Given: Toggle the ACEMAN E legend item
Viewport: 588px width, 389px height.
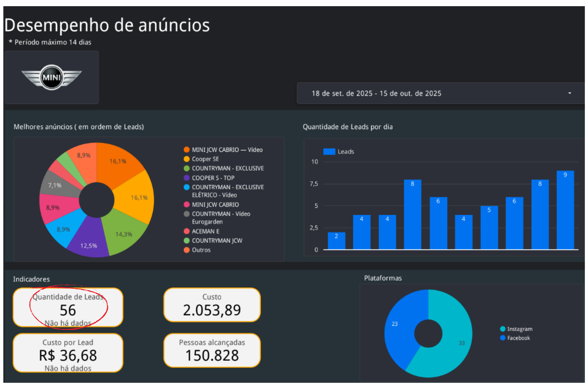Looking at the screenshot, I should click(x=205, y=231).
